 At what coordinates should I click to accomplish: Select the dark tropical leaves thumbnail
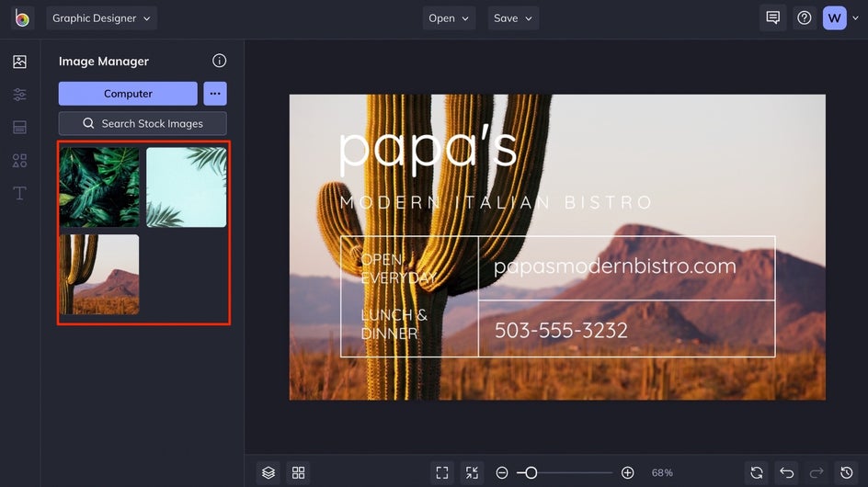(99, 187)
